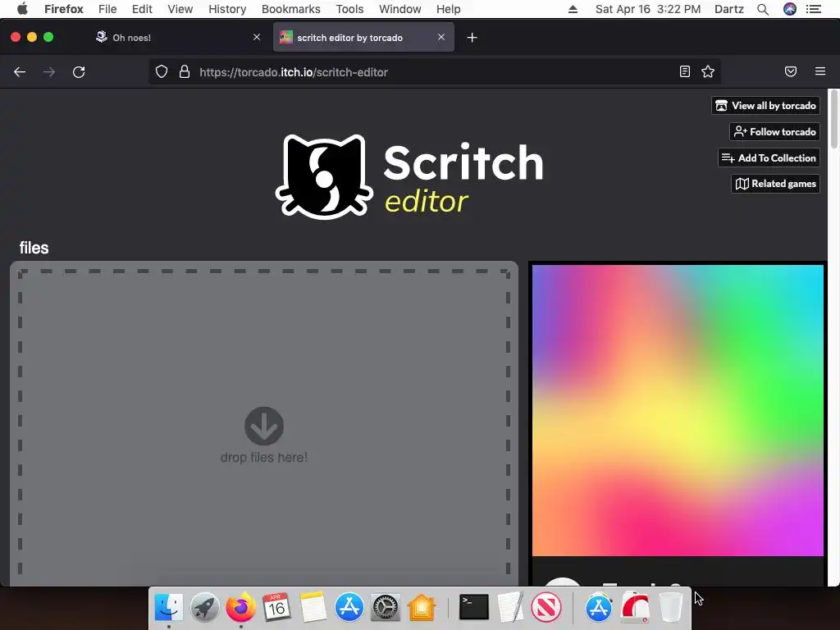Screen dimensions: 840x630
Task: Open System Preferences from the Dock
Action: click(386, 608)
